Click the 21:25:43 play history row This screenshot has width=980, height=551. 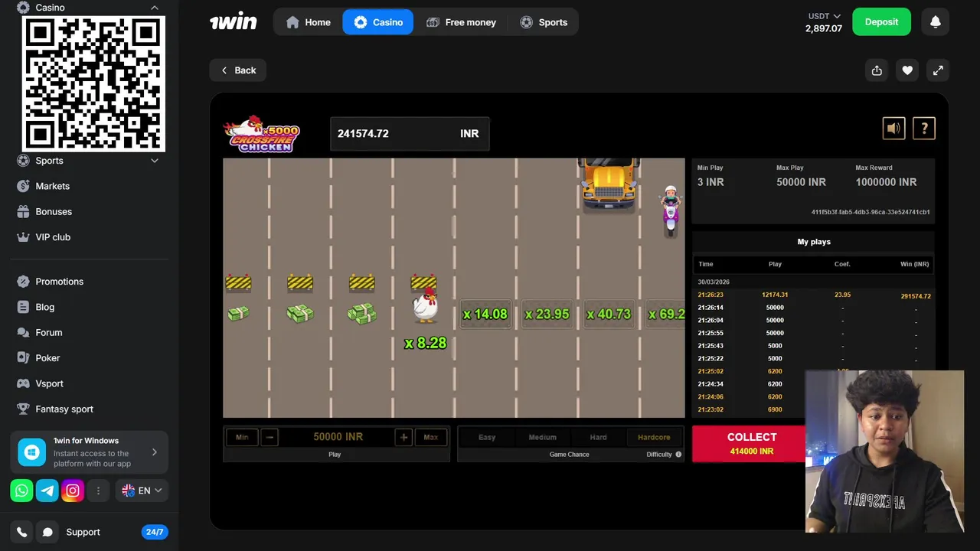point(814,346)
